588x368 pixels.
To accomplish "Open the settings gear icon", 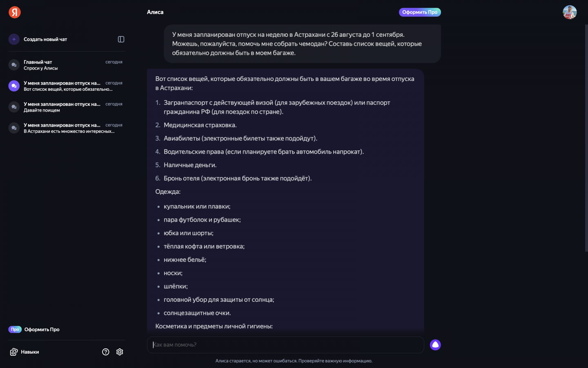I will click(x=120, y=352).
